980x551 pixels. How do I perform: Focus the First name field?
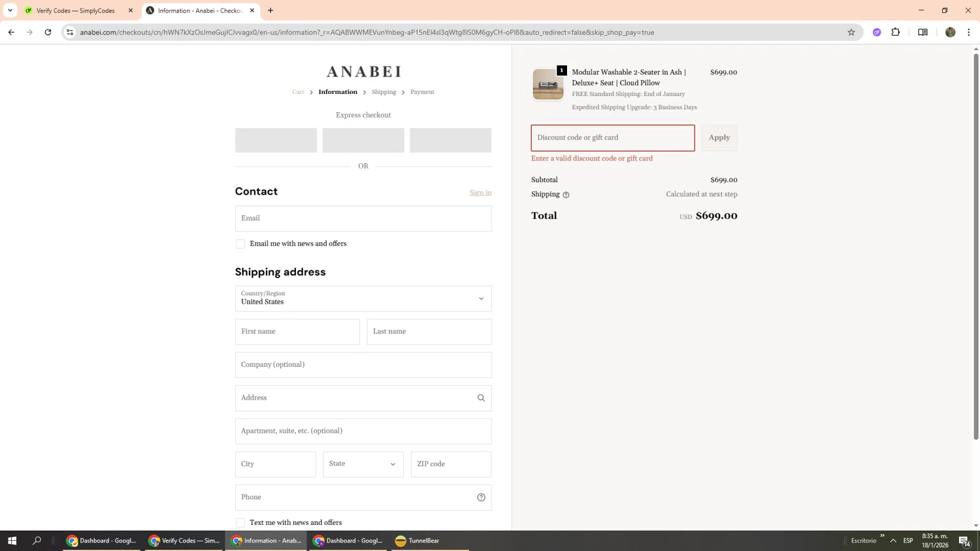[297, 332]
